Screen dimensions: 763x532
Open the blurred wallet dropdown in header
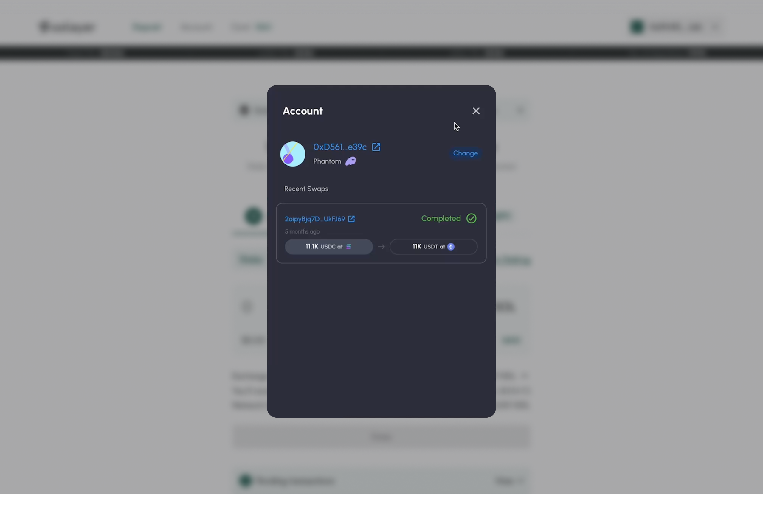676,27
